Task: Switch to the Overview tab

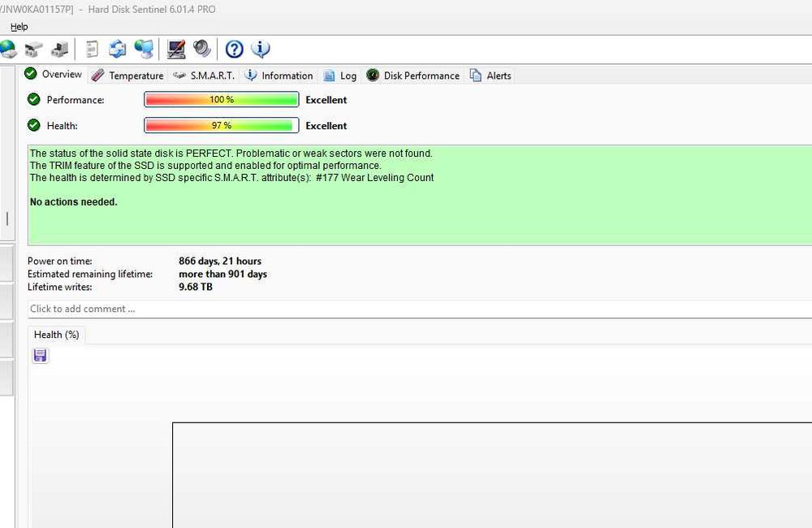Action: coord(54,75)
